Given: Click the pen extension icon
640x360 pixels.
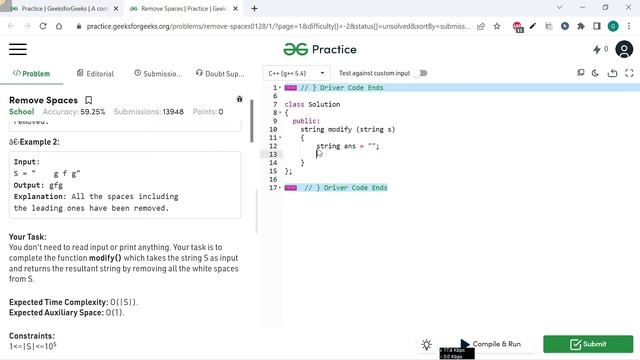Looking at the screenshot, I should coord(533,26).
